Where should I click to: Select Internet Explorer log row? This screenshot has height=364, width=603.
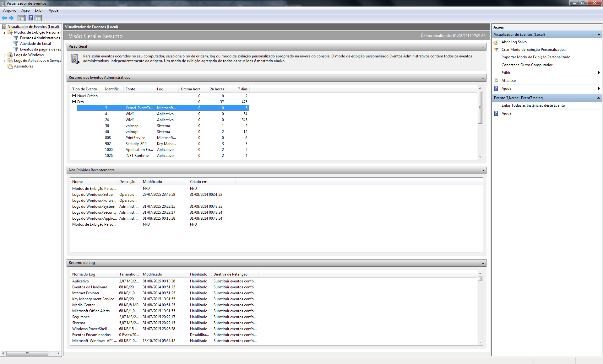pos(165,293)
